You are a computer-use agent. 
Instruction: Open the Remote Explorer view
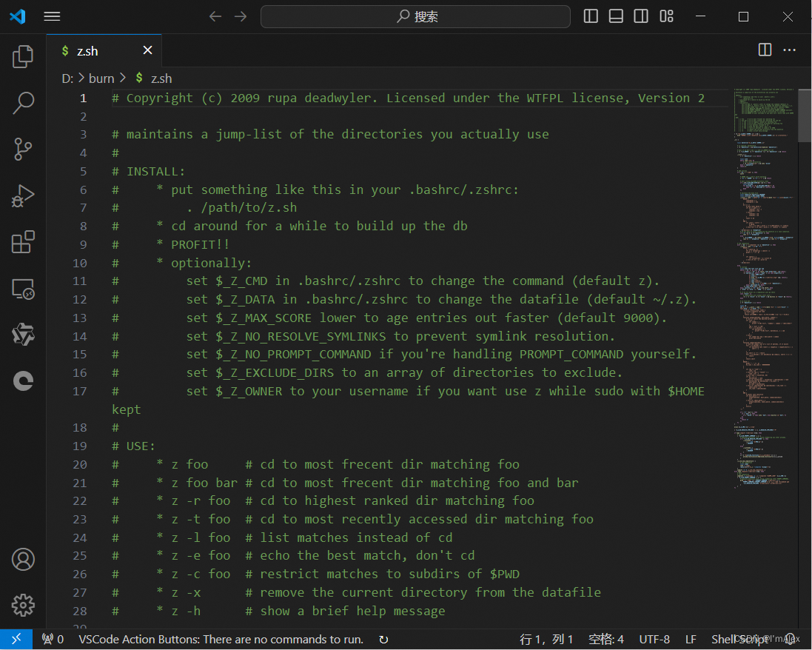(23, 289)
